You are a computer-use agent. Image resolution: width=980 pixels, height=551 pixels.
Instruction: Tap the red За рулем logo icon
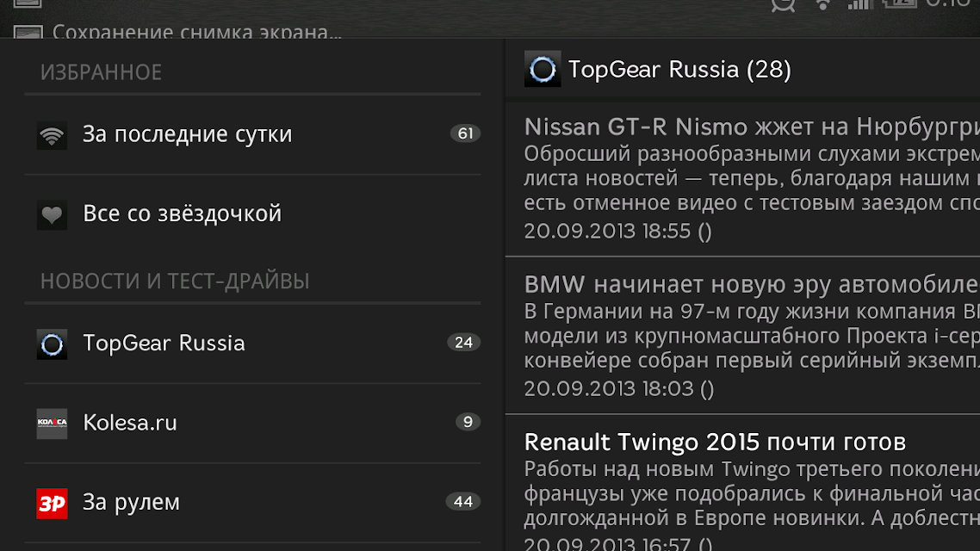click(x=52, y=503)
